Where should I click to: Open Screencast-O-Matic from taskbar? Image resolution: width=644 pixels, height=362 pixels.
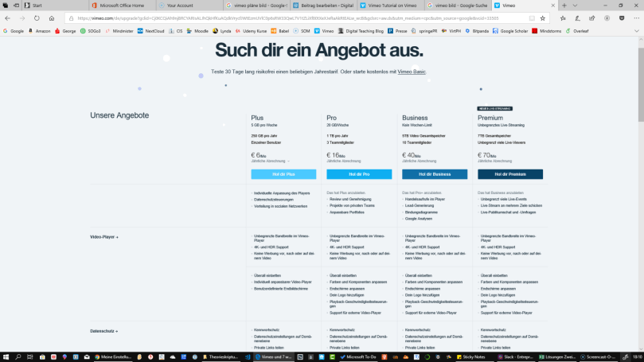[598, 357]
